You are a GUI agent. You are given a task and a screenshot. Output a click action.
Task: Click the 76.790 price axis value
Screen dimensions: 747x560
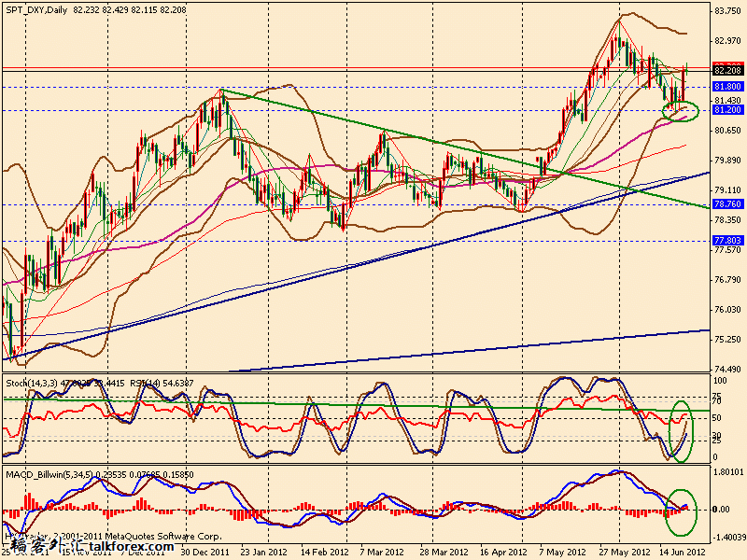(x=728, y=279)
